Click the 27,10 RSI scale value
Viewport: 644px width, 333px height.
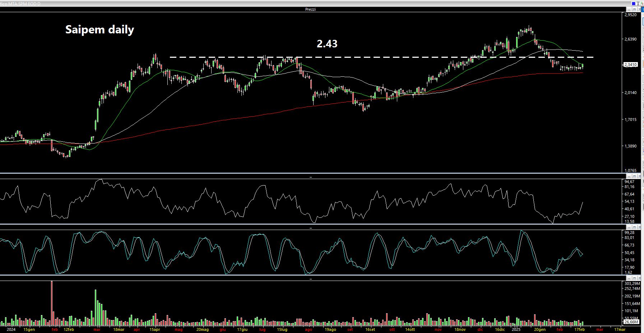pos(630,216)
